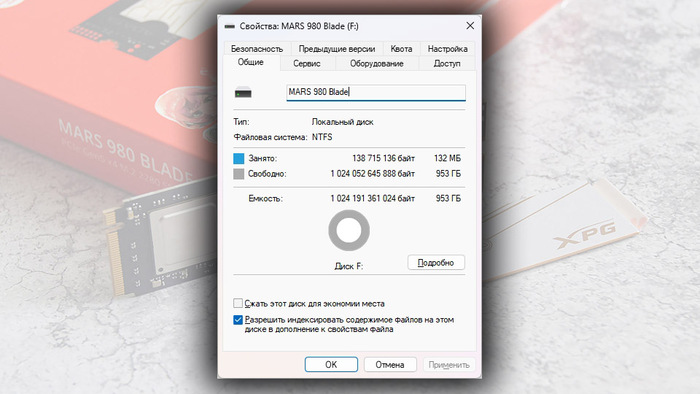The image size is (700, 394).
Task: Click the Подробно button
Action: [x=436, y=262]
